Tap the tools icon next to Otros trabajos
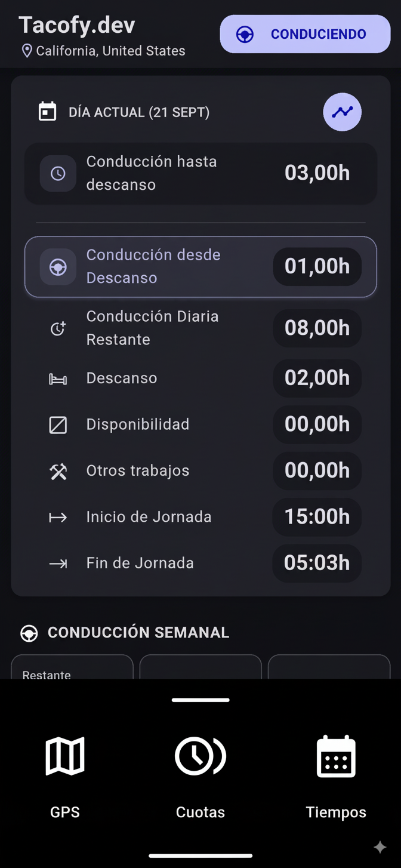 (58, 470)
